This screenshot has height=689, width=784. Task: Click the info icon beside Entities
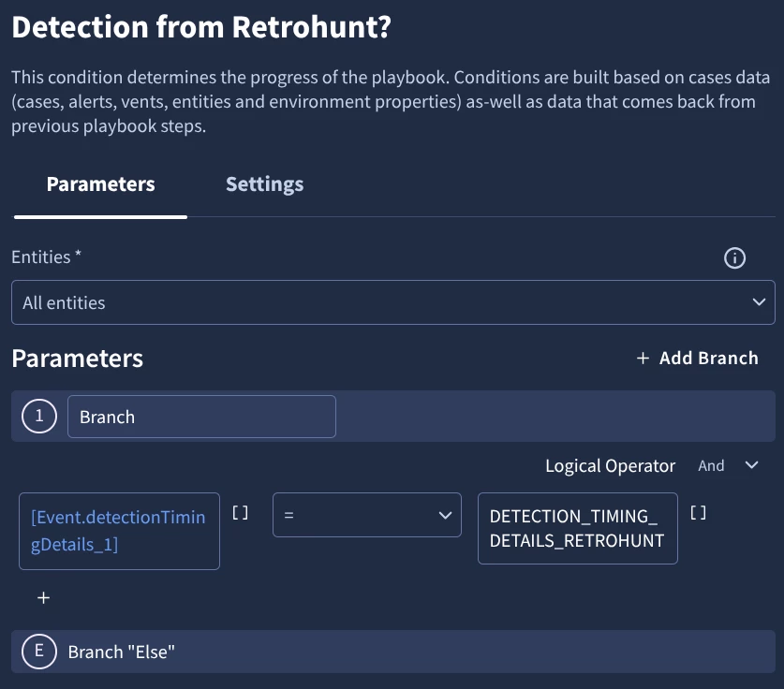tap(735, 258)
